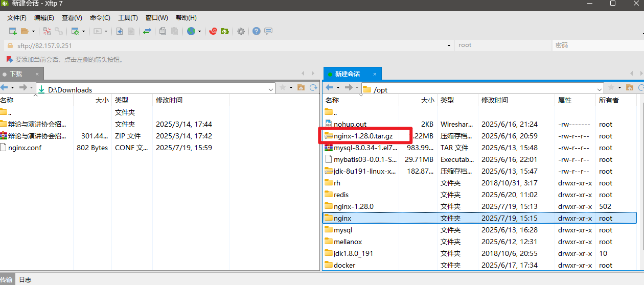Click the Copy toolbar icon
Viewport: 644px width, 285px height.
163,31
